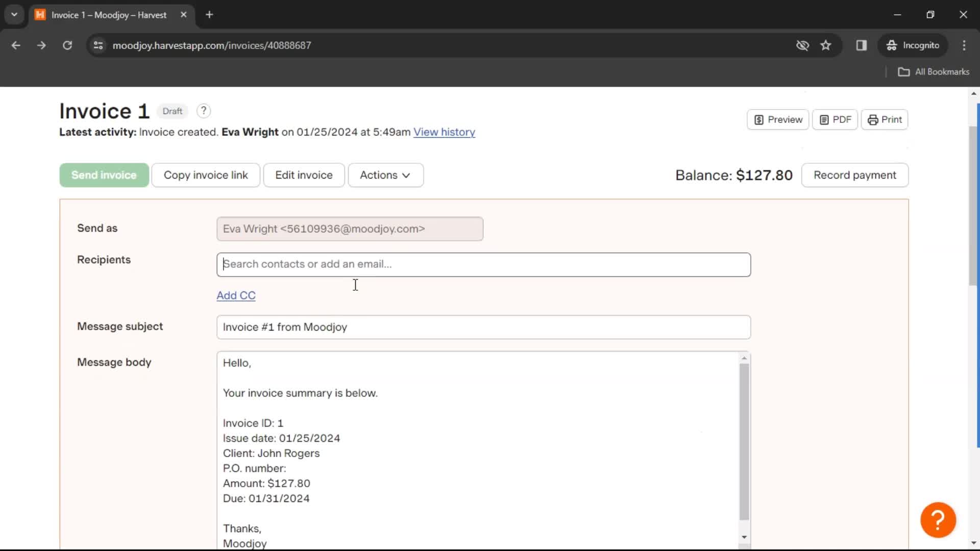Click the Invoice help question mark
The image size is (980, 551).
(x=203, y=110)
